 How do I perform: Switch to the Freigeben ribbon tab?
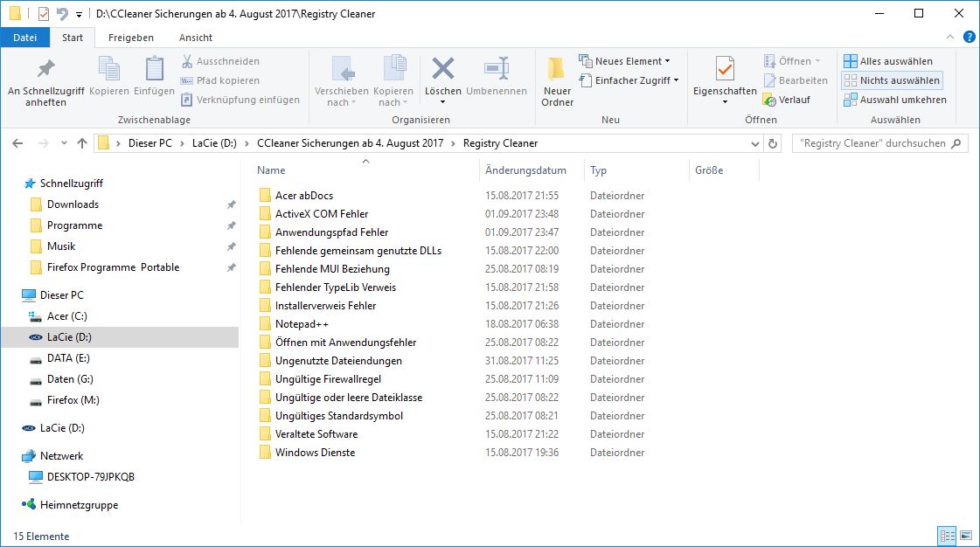[x=130, y=38]
